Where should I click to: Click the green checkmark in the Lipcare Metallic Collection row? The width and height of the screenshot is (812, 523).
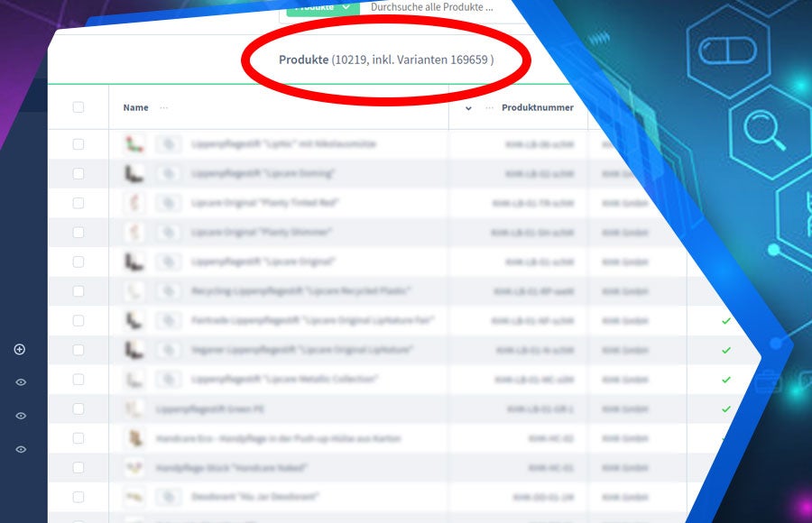[726, 380]
